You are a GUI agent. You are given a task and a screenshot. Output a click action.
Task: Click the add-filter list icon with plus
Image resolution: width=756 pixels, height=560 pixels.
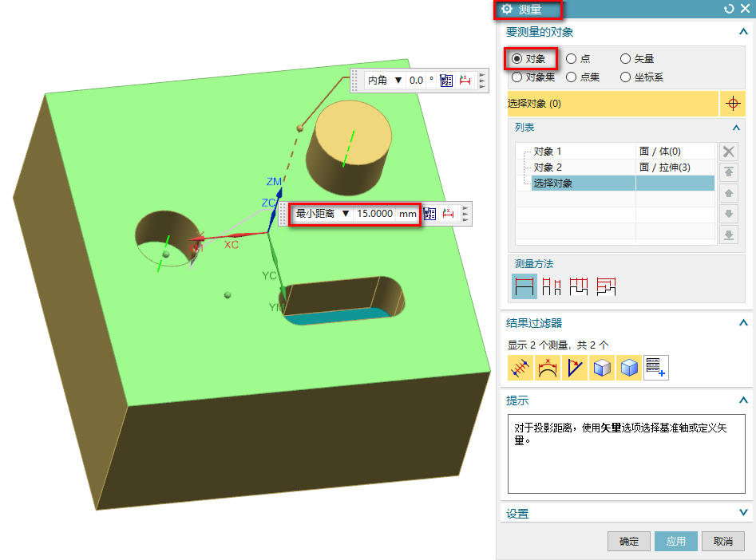[x=655, y=368]
